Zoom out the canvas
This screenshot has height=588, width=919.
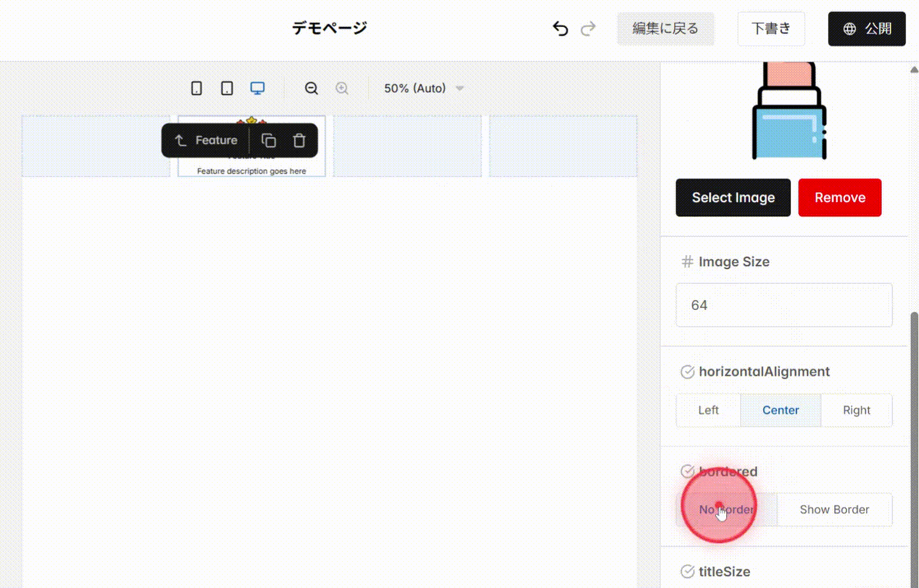coord(311,88)
